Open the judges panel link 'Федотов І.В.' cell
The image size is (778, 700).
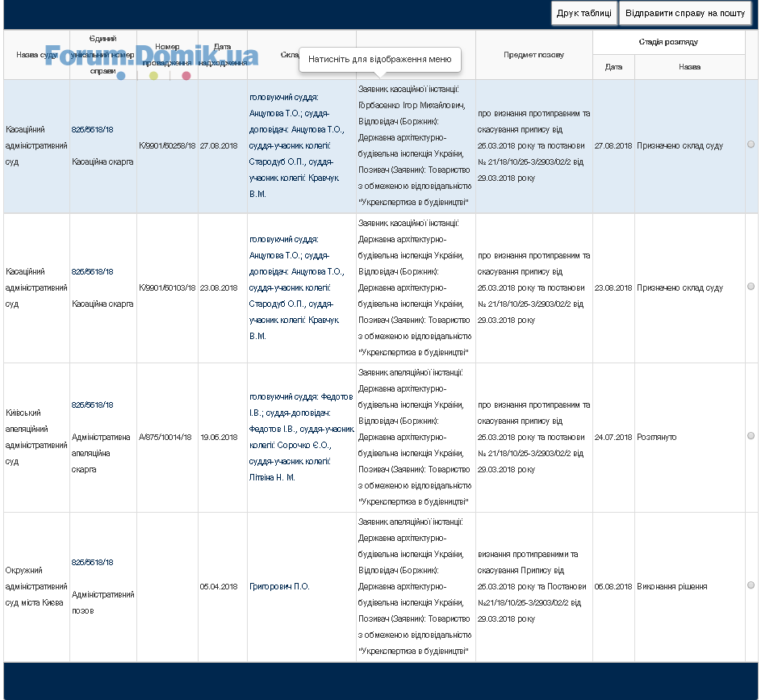point(301,437)
